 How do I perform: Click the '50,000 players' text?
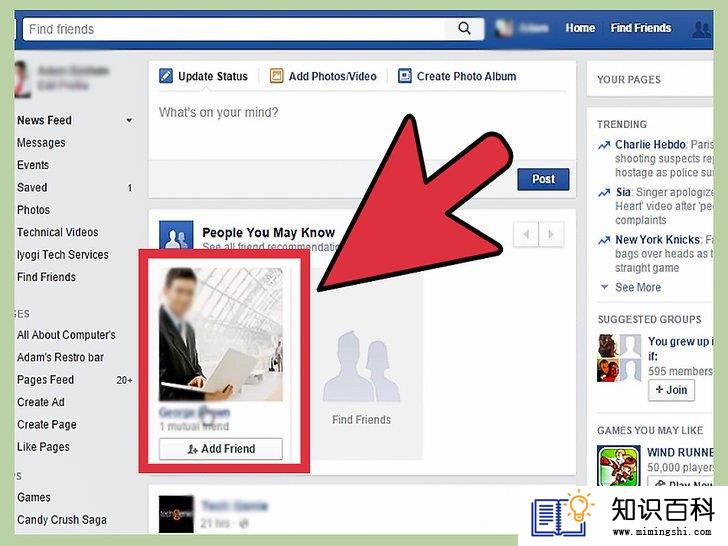click(x=681, y=467)
